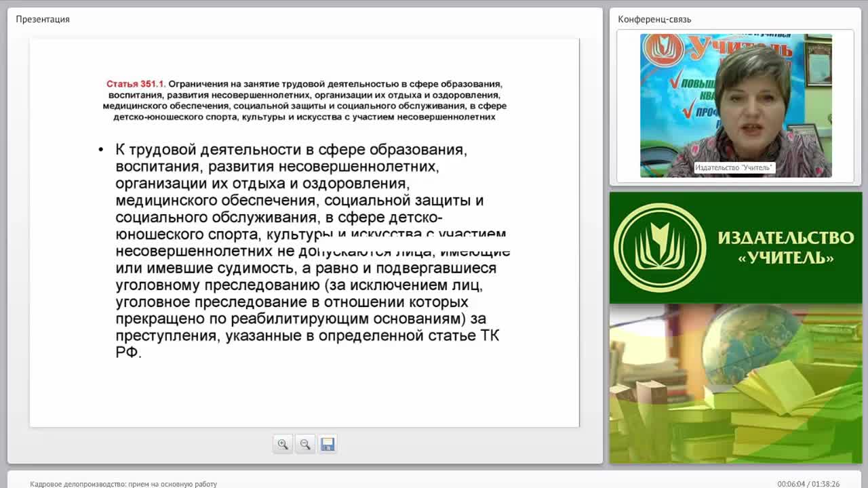Click the red 'Статья 351.1.' heading
The width and height of the screenshot is (868, 488).
click(136, 84)
